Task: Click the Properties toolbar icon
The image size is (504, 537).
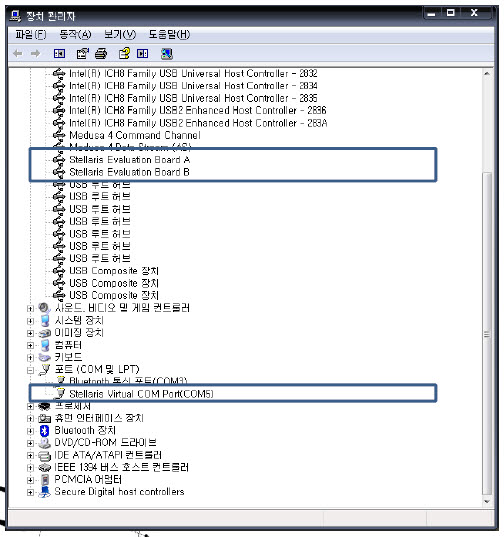Action: tap(82, 54)
